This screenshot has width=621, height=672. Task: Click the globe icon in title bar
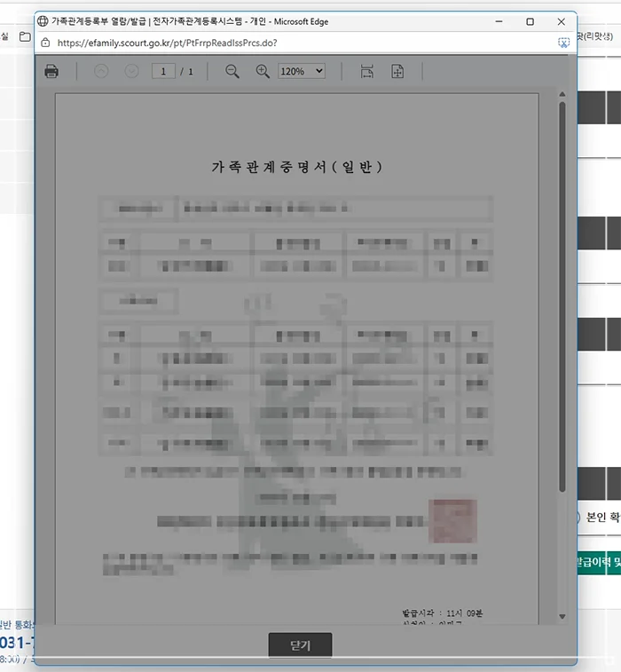(43, 21)
